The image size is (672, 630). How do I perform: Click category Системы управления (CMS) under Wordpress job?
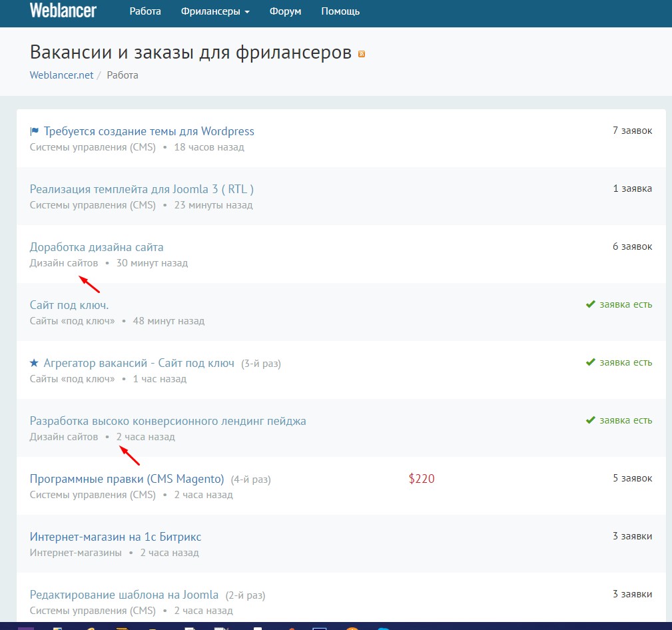(x=93, y=147)
